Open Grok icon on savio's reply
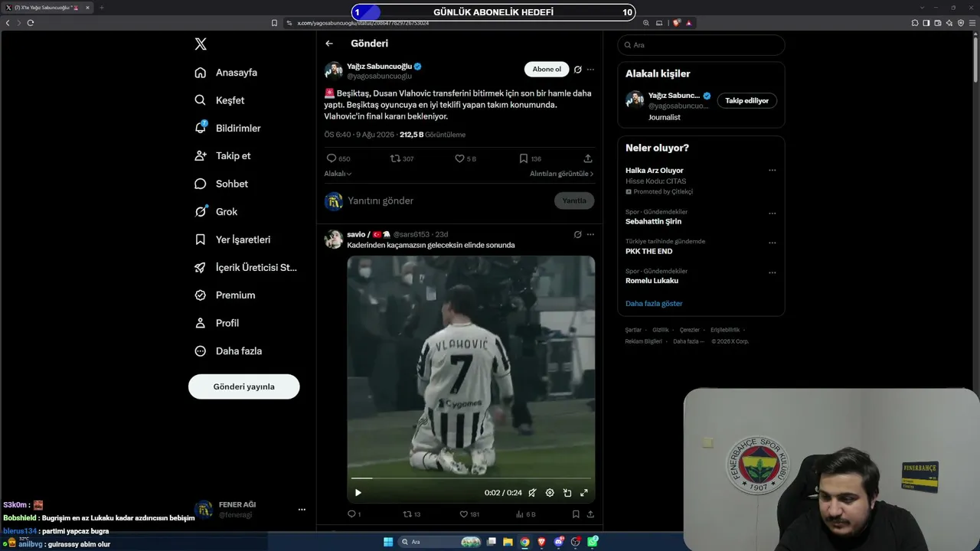980x551 pixels. [578, 234]
